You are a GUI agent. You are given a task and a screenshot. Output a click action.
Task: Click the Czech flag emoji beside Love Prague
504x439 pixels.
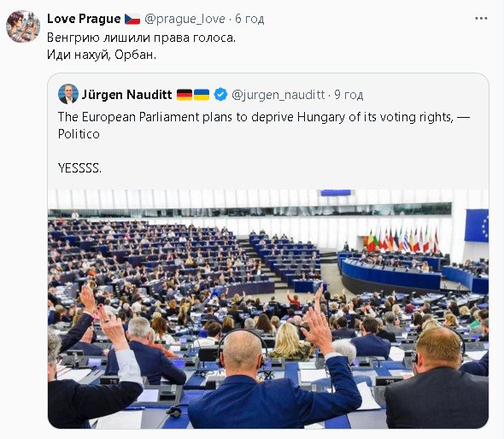(132, 19)
